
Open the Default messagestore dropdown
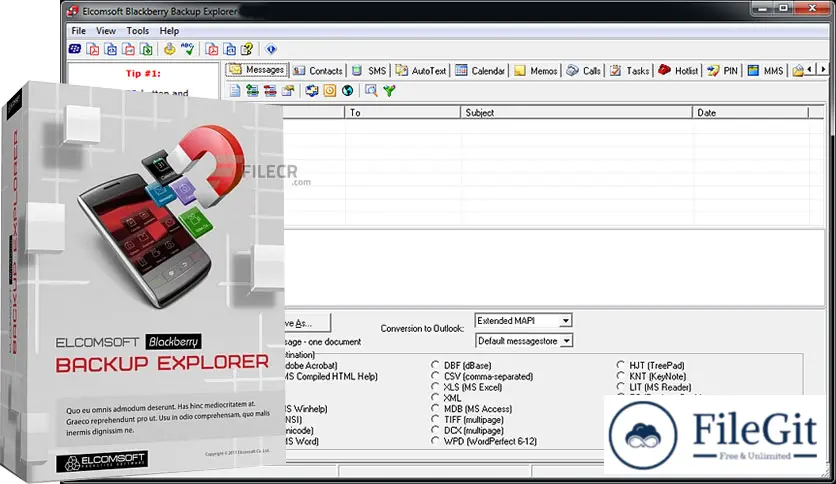pyautogui.click(x=567, y=341)
